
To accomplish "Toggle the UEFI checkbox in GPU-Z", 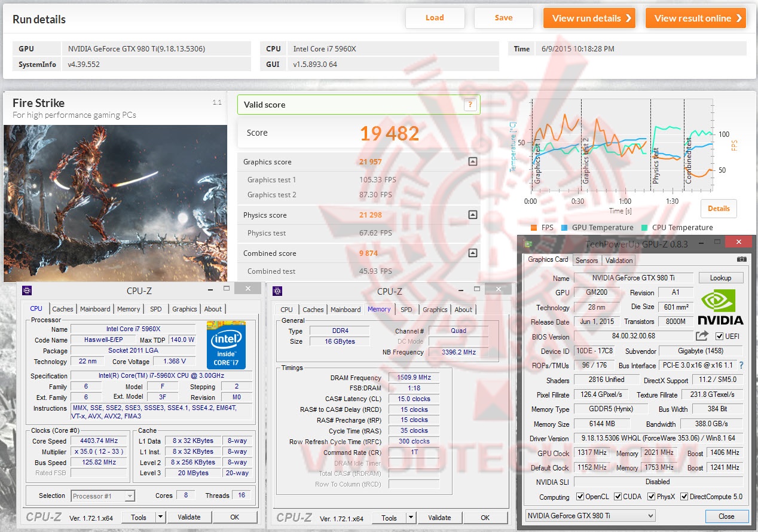I will pos(719,337).
